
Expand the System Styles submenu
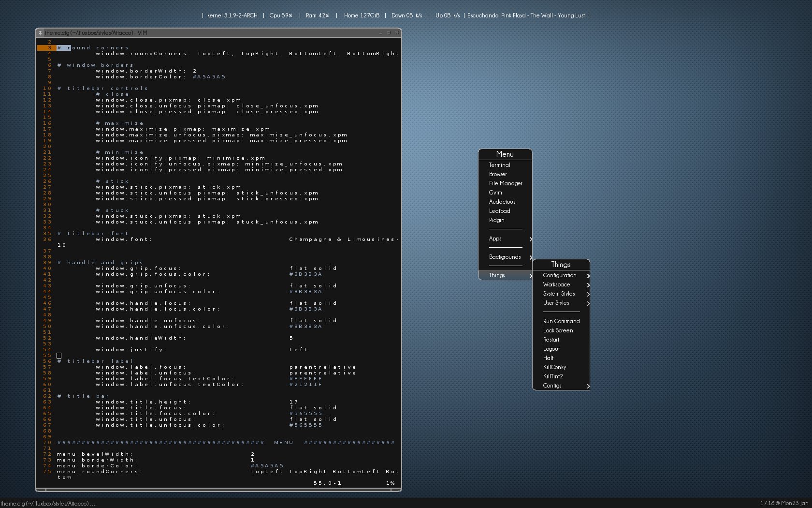(561, 294)
